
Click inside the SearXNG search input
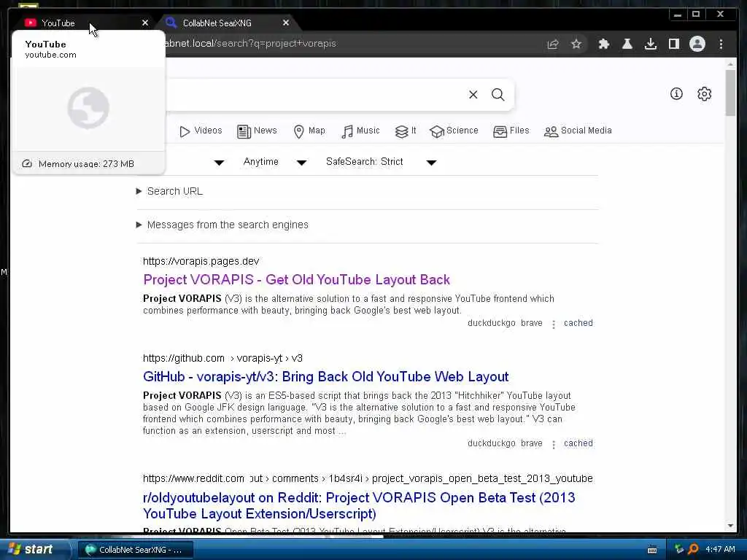click(x=314, y=95)
